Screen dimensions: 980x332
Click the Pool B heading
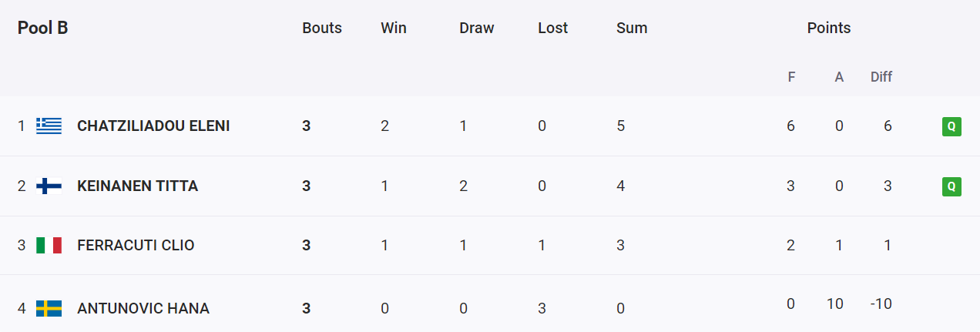pyautogui.click(x=43, y=28)
